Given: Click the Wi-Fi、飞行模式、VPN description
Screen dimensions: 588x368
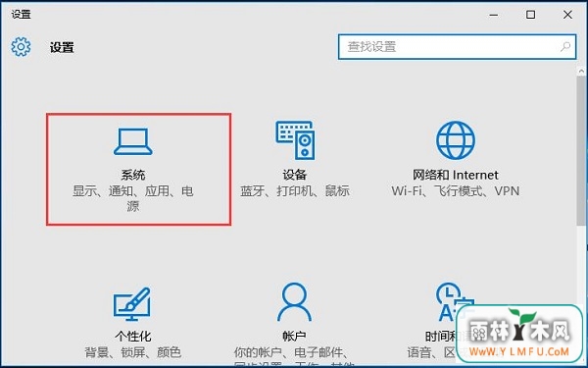Looking at the screenshot, I should [456, 190].
